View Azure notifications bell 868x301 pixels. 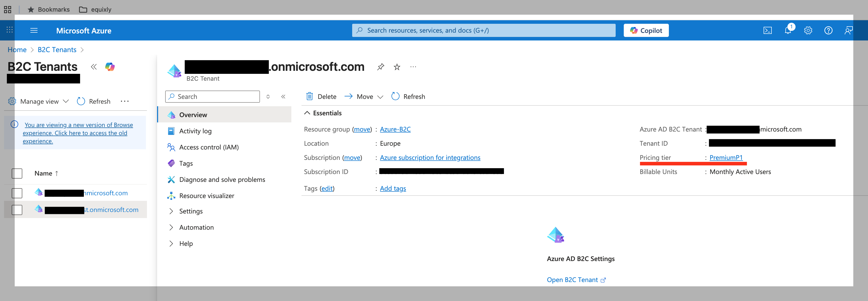click(x=788, y=30)
